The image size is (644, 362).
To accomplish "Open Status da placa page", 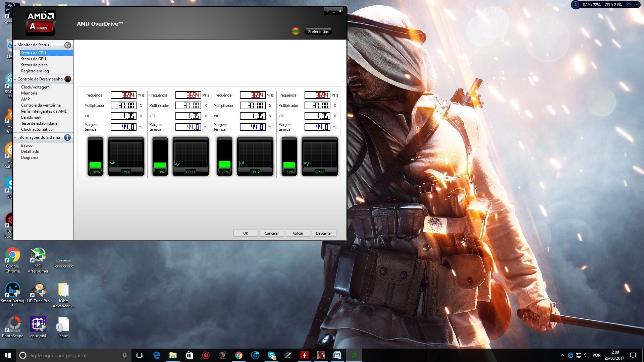I will pyautogui.click(x=34, y=65).
